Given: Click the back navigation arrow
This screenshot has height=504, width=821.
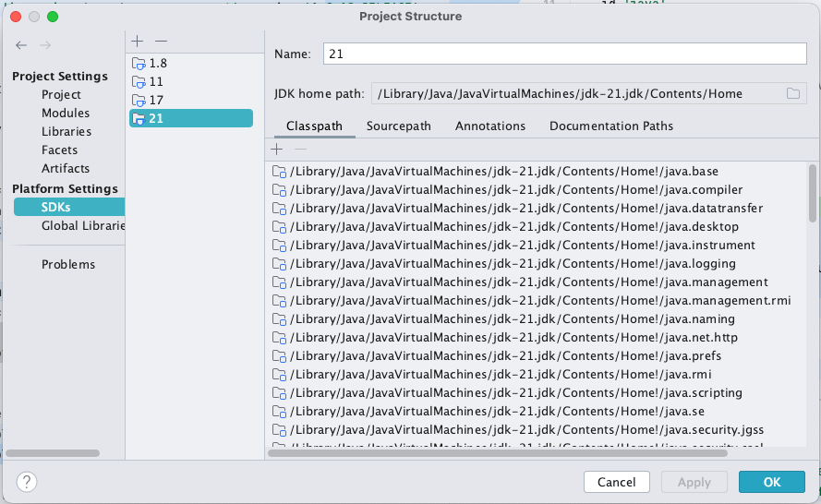Looking at the screenshot, I should tap(21, 44).
